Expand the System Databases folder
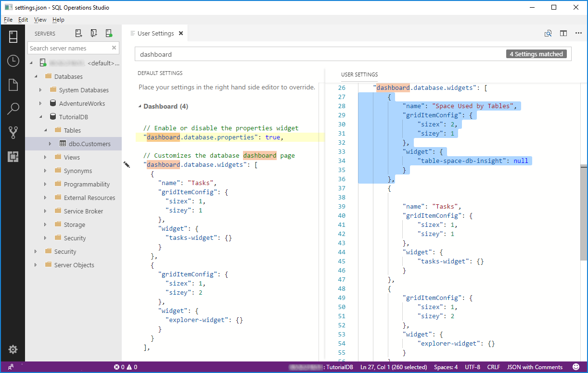This screenshot has width=588, height=373. pyautogui.click(x=41, y=90)
